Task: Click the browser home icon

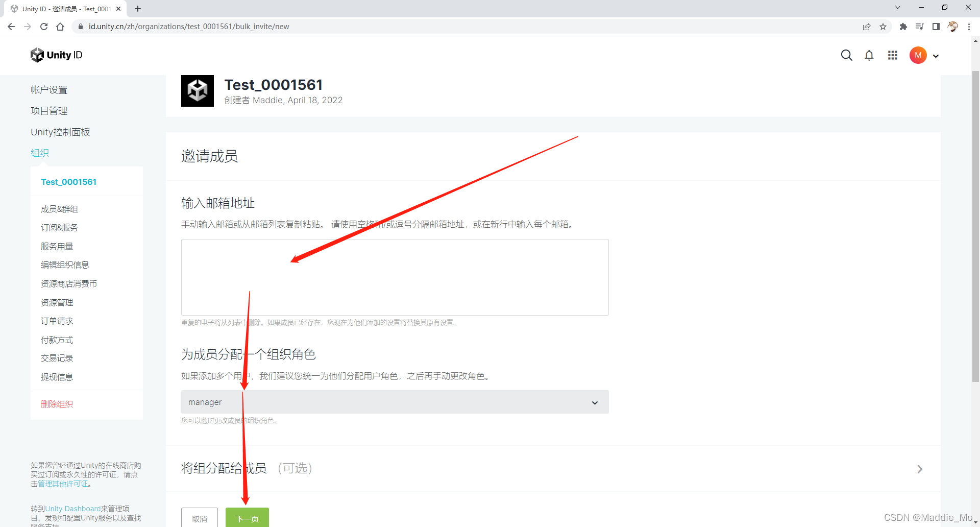Action: coord(60,27)
